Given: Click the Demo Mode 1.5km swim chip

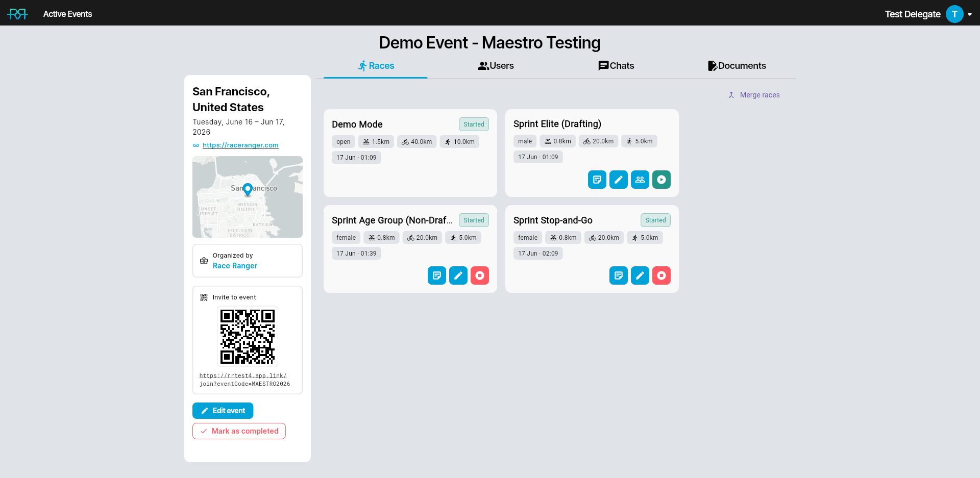Looking at the screenshot, I should click(x=376, y=142).
